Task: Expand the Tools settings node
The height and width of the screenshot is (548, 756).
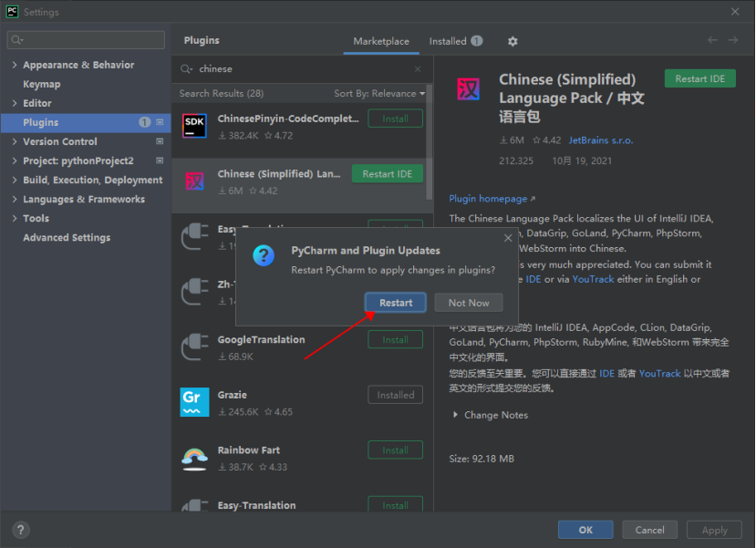Action: coord(15,218)
